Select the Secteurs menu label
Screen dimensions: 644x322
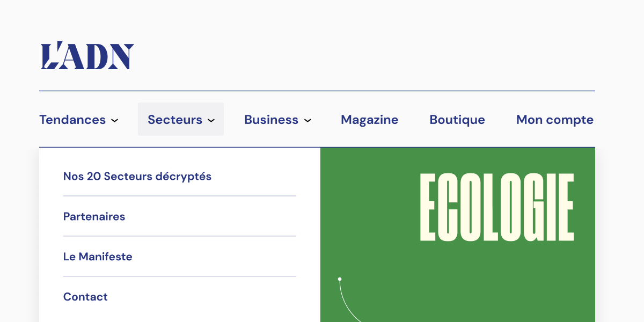coord(175,120)
